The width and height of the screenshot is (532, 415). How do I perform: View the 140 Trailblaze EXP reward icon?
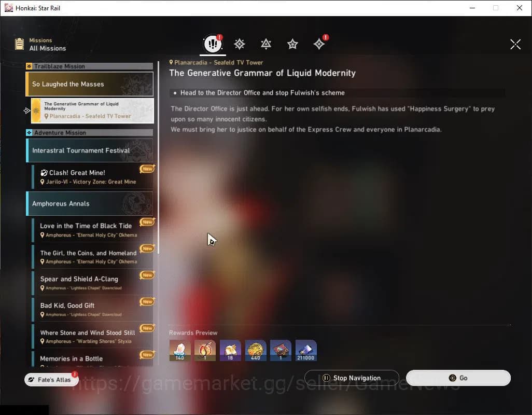pyautogui.click(x=180, y=350)
